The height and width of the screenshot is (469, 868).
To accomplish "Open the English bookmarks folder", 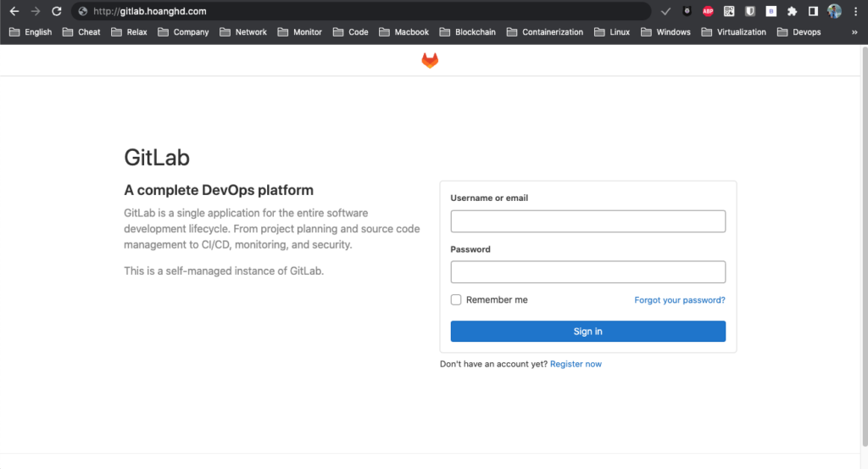I will [x=31, y=32].
